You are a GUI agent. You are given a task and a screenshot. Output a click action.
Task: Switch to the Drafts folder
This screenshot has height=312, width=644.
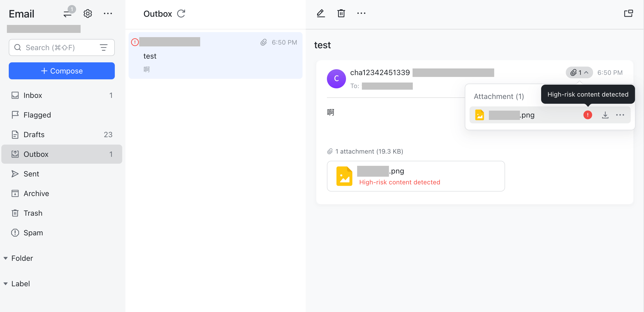(34, 135)
